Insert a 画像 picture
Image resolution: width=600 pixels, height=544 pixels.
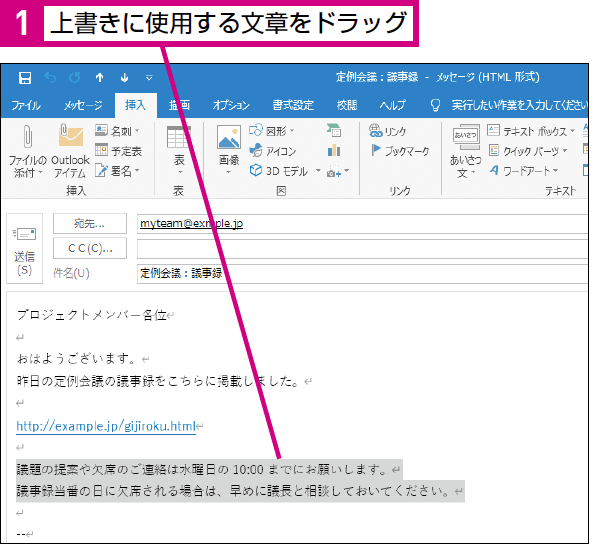tap(229, 150)
